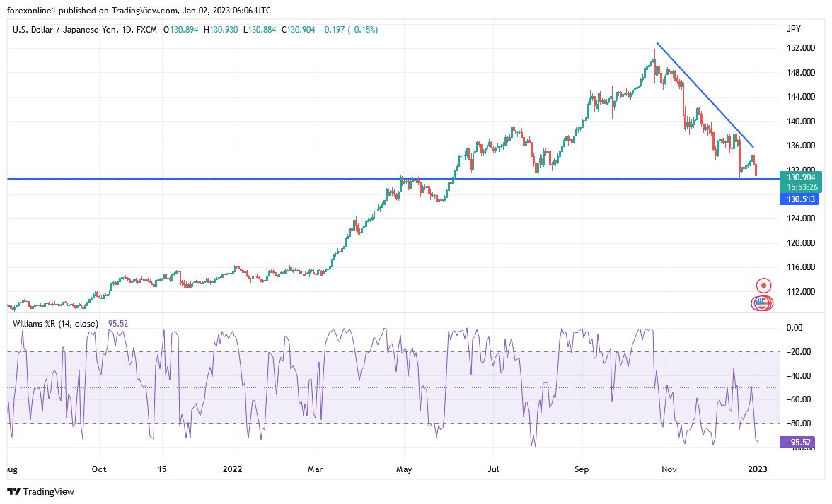Click the 2023 label on the time axis
The image size is (832, 504).
(758, 469)
